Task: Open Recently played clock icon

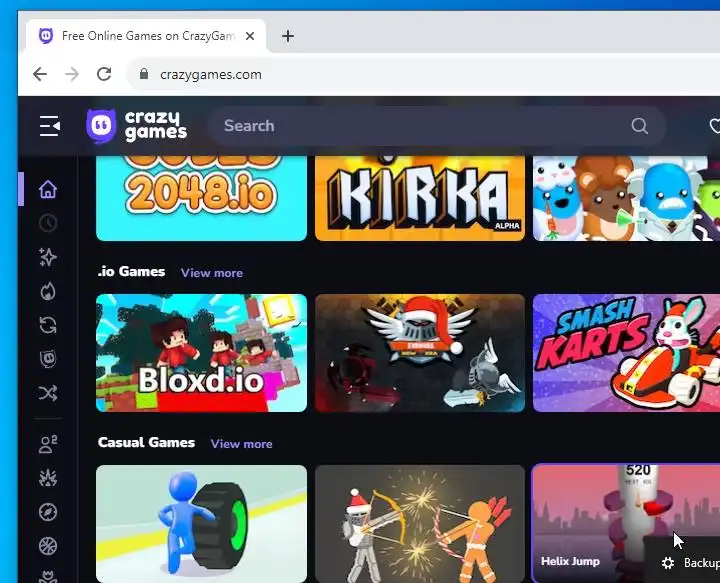Action: click(x=48, y=223)
